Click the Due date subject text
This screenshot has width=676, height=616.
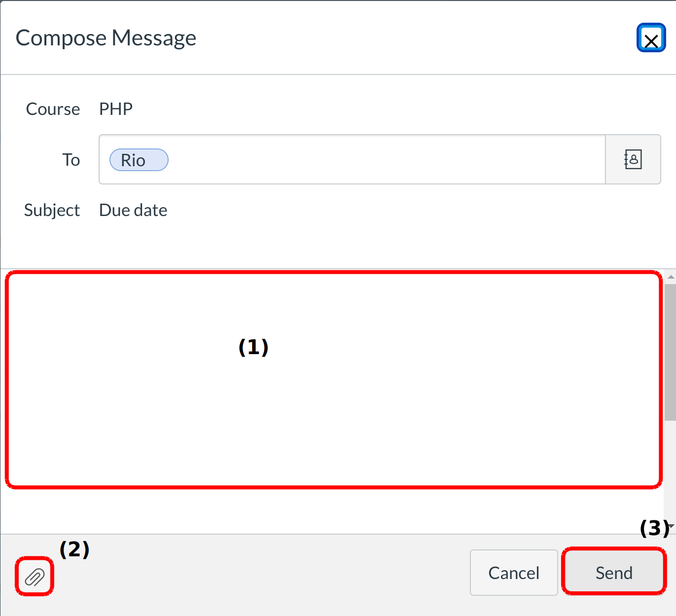(x=133, y=210)
